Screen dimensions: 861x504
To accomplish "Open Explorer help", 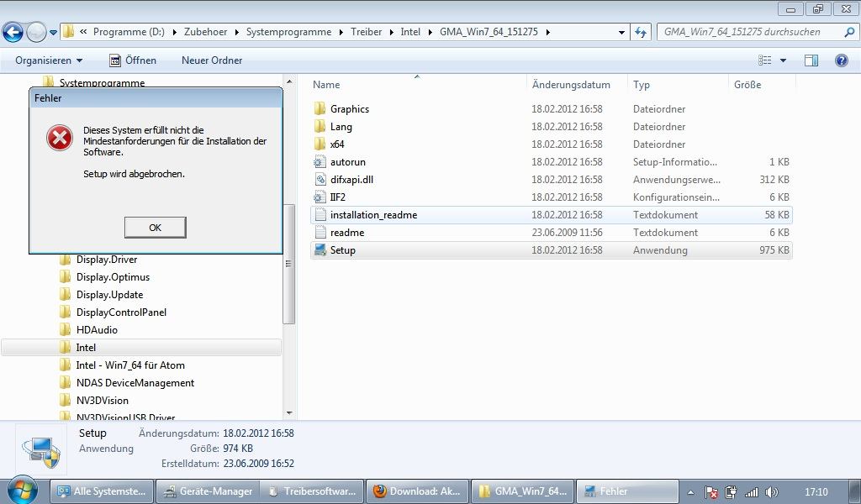I will pyautogui.click(x=841, y=60).
